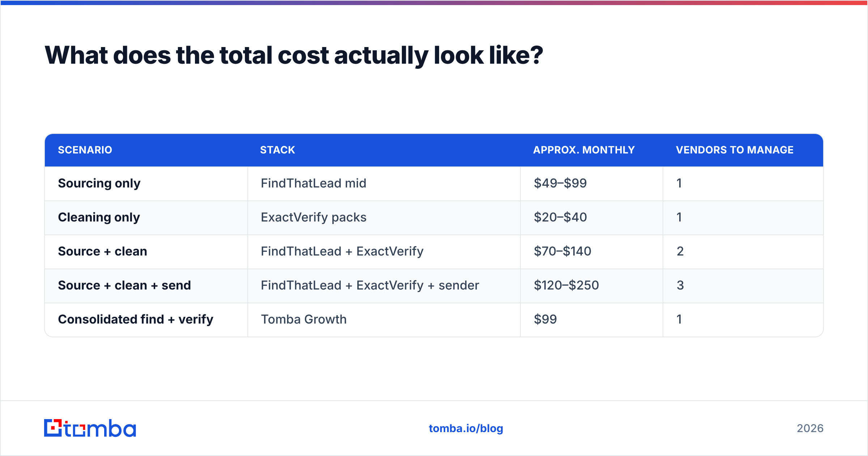Open the tomba.io/blog link
The height and width of the screenshot is (456, 868).
pos(466,428)
